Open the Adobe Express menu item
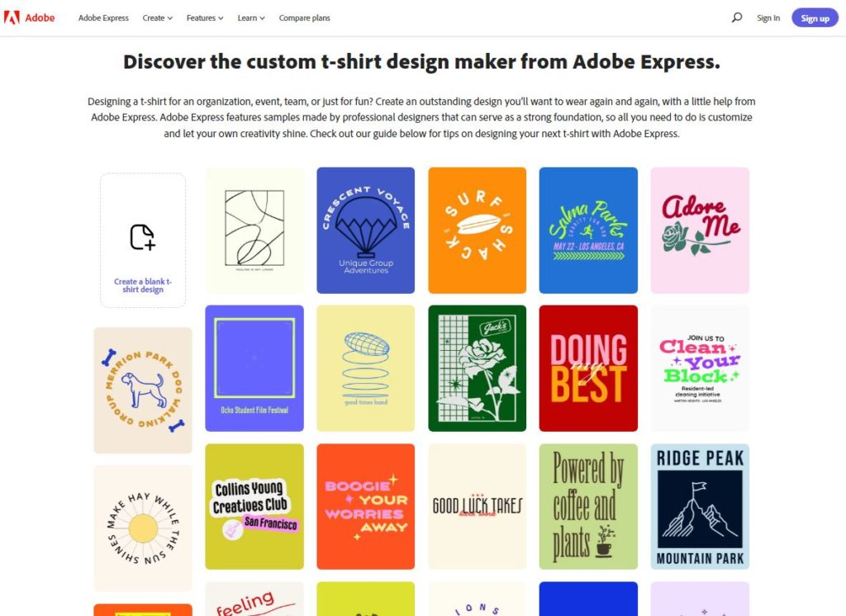Screen dimensions: 846x616 (x=103, y=18)
